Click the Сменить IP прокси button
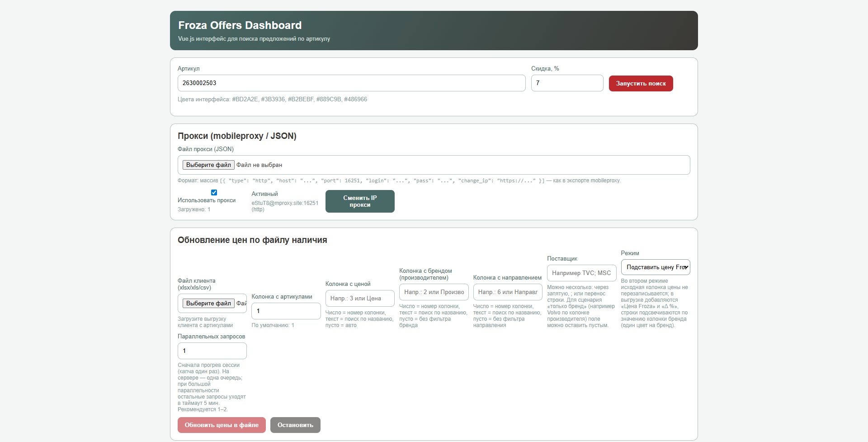The height and width of the screenshot is (442, 868). pos(360,201)
